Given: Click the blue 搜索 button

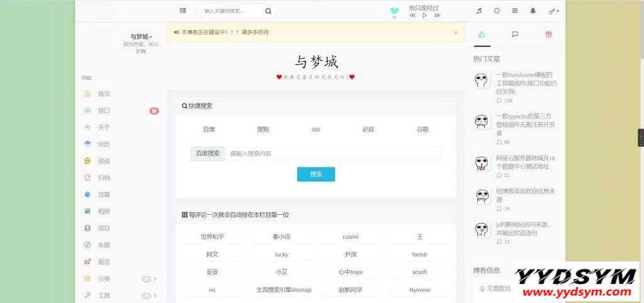Looking at the screenshot, I should pos(316,174).
